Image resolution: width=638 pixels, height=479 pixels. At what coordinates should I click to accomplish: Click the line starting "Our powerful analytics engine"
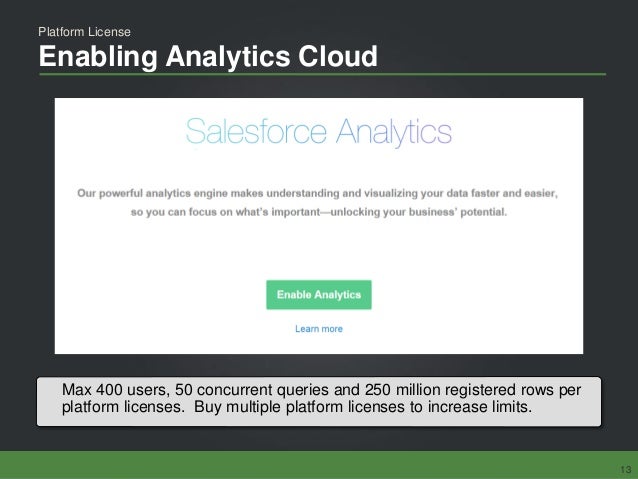(318, 193)
